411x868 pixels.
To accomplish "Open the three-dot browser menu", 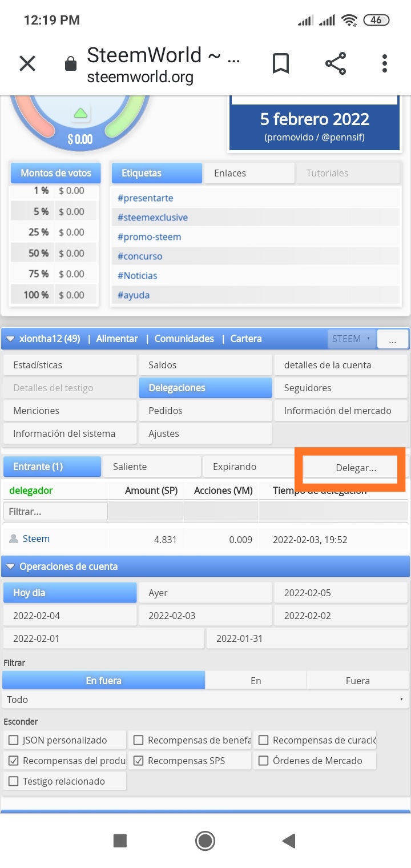I will [385, 63].
